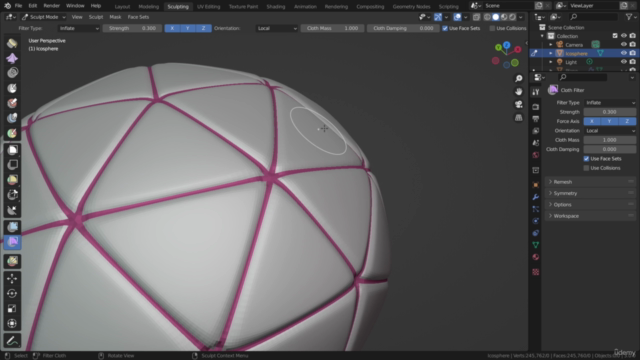Toggle Y force axis button in header
This screenshot has height=360, width=640.
pos(188,28)
